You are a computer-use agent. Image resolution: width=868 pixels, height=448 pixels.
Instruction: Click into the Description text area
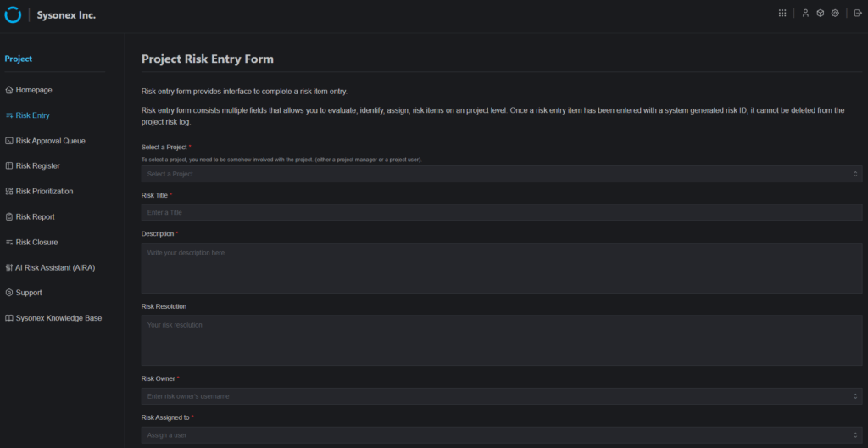click(501, 267)
